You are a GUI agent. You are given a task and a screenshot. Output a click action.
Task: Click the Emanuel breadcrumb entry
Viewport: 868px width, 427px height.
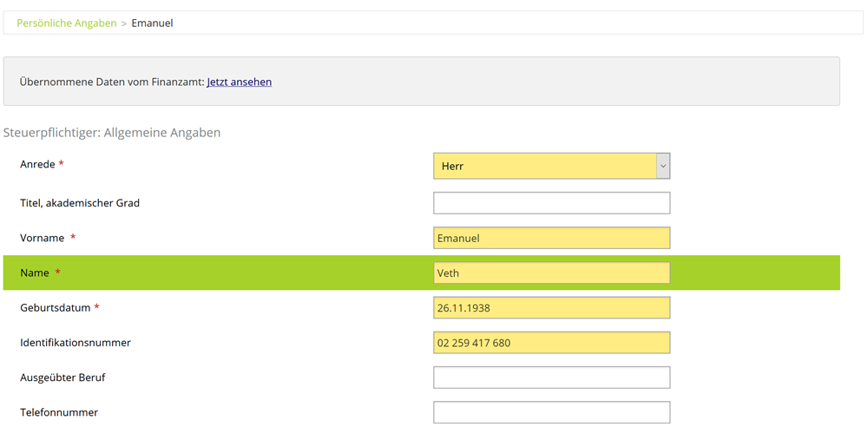(152, 23)
